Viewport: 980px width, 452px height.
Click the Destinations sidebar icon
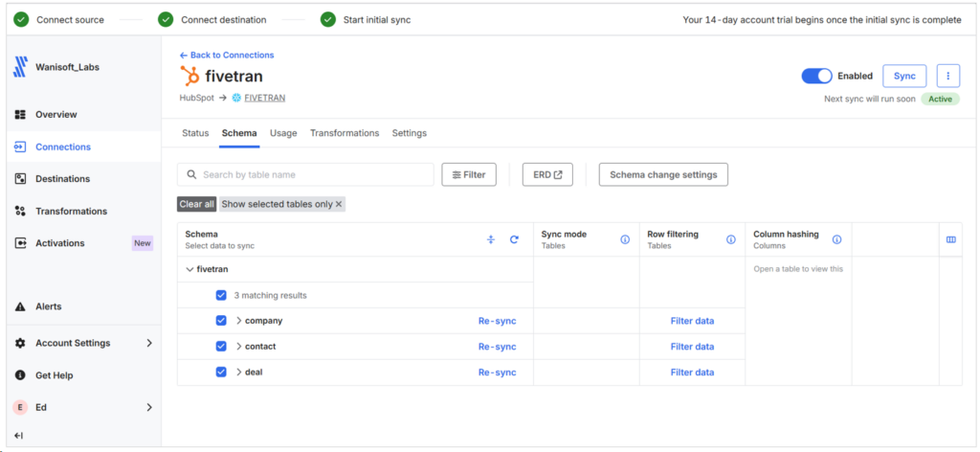(20, 179)
